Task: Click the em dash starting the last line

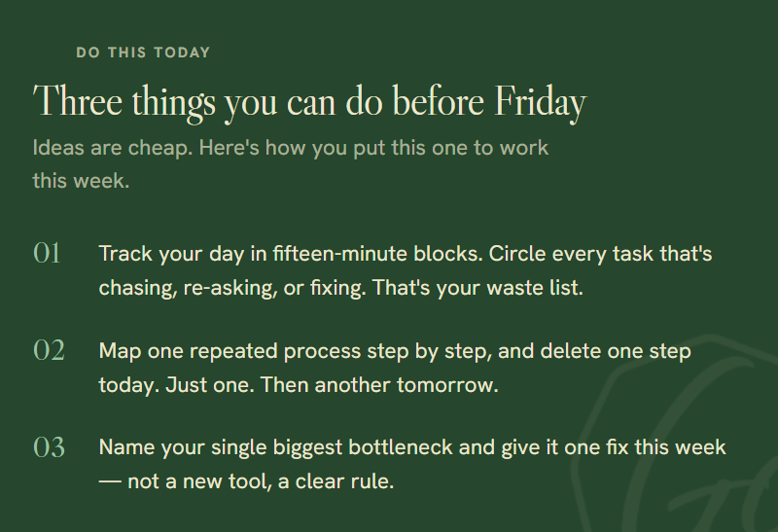Action: pos(110,481)
